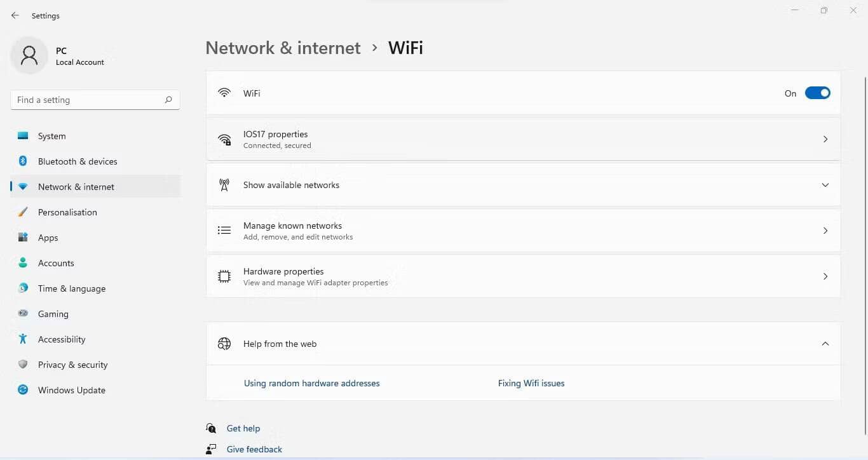
Task: Click the Find a setting search box
Action: (x=89, y=100)
